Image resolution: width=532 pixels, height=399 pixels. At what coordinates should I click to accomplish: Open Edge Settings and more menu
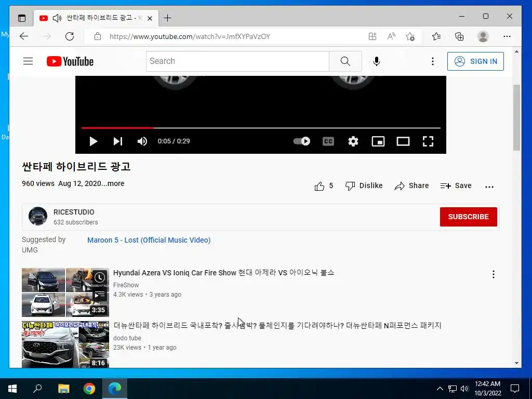(507, 36)
